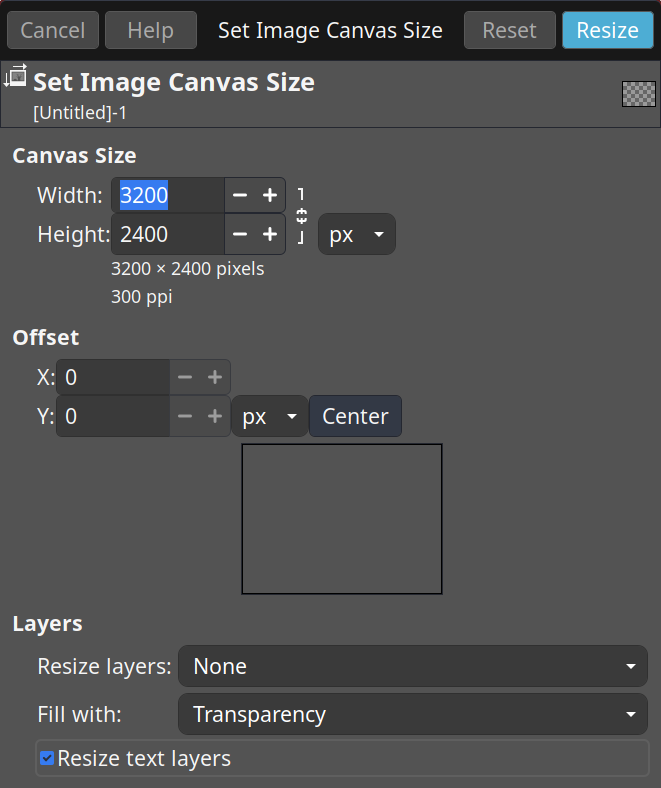The height and width of the screenshot is (788, 661).
Task: Open the Offset px unit dropdown
Action: point(270,416)
